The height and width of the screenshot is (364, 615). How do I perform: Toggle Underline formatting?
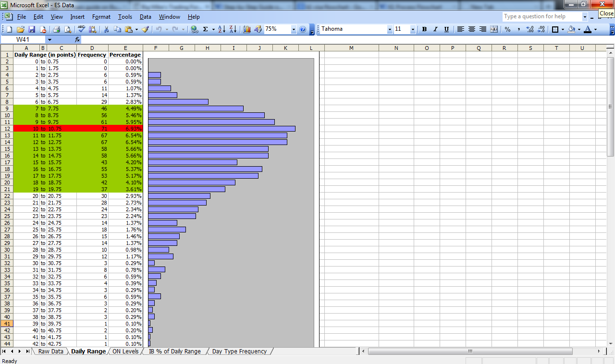(x=446, y=29)
